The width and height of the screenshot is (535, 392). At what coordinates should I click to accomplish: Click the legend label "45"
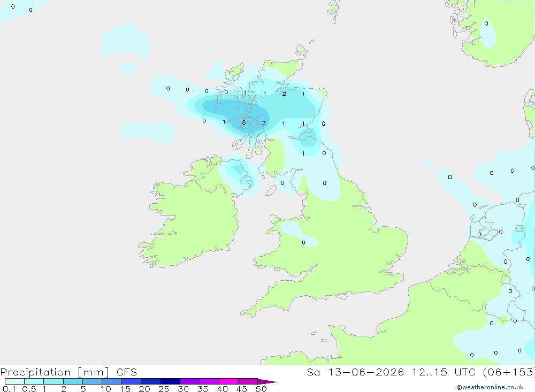[x=242, y=389]
